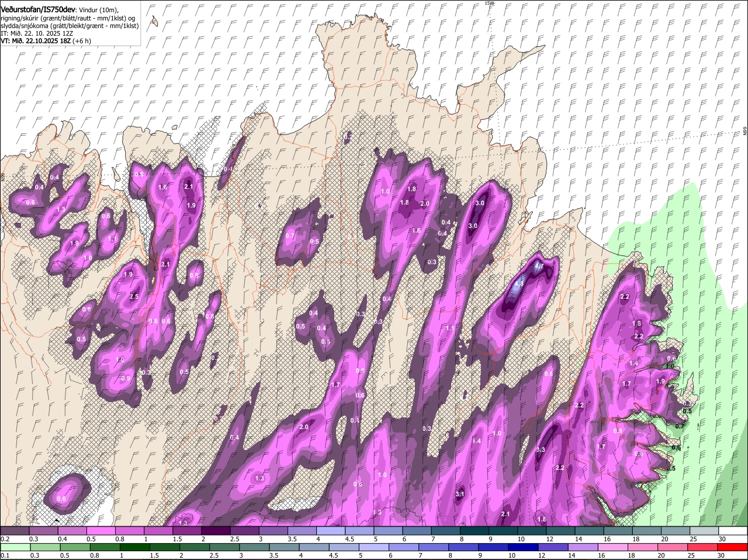Image resolution: width=748 pixels, height=560 pixels.
Task: Click the top scale swatch between 18 and 20
Action: click(647, 531)
